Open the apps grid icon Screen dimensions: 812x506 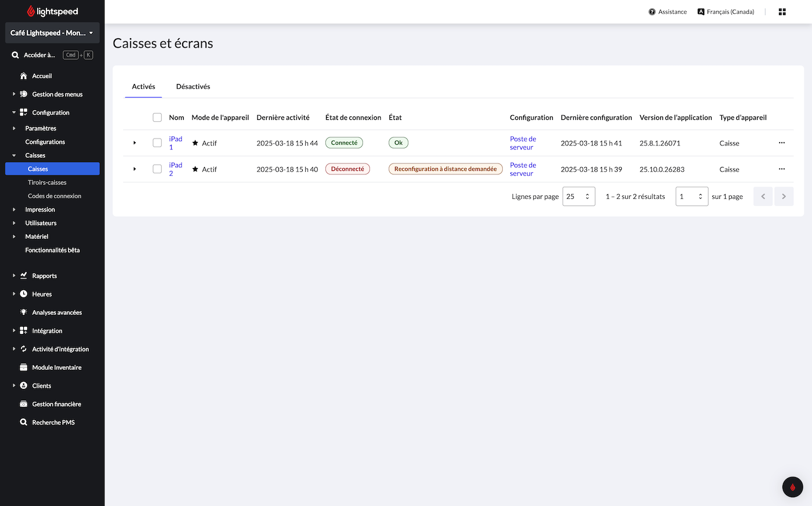(782, 12)
